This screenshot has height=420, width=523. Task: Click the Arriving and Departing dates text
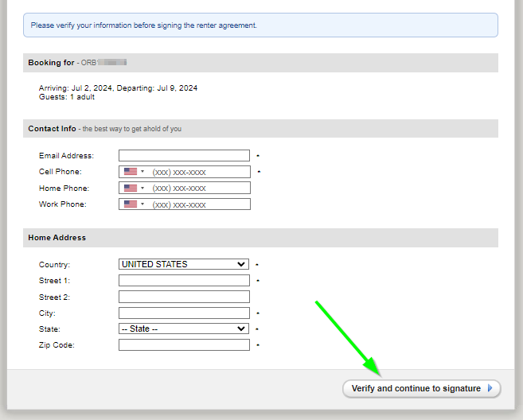click(118, 88)
